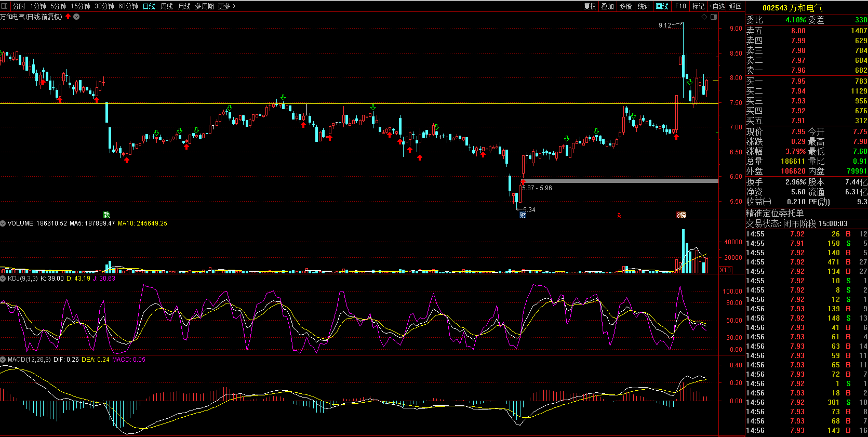
Task: Select the gray 5.87 - 5.96 gap bar
Action: pyautogui.click(x=620, y=181)
